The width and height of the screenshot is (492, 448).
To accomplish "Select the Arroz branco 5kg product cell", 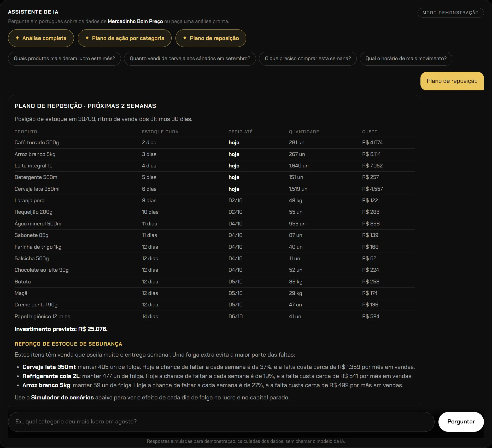I will coord(35,154).
